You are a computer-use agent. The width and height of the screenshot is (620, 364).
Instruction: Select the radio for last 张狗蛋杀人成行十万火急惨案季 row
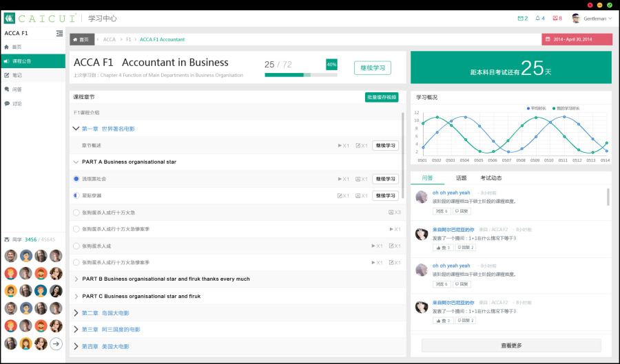pos(76,263)
